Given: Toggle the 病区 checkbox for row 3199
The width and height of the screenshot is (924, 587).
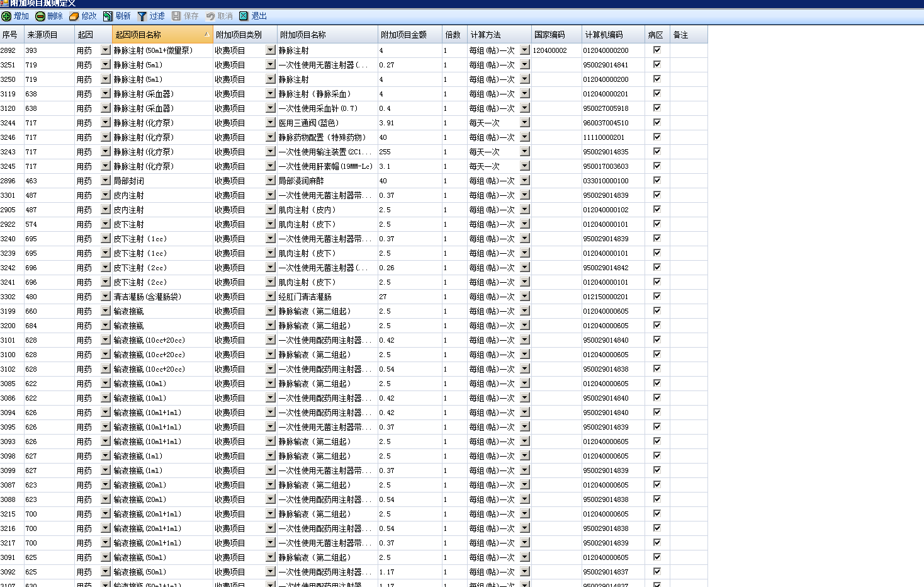Looking at the screenshot, I should 657,311.
